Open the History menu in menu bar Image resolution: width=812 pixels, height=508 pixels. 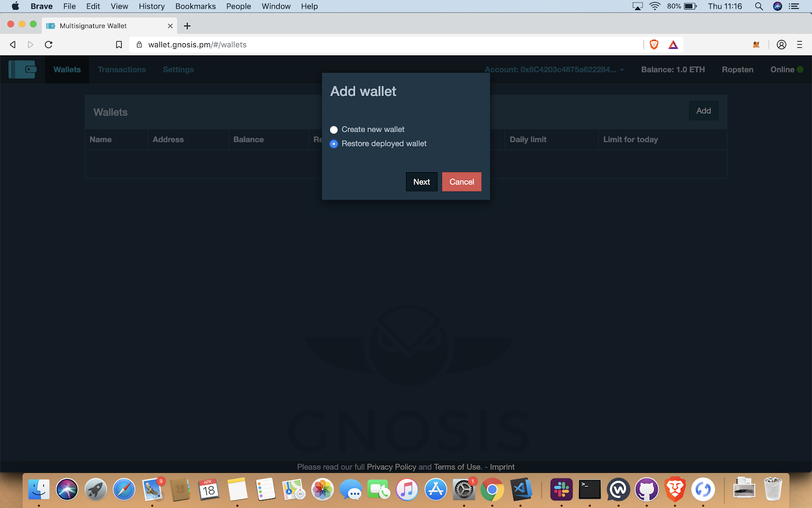151,6
